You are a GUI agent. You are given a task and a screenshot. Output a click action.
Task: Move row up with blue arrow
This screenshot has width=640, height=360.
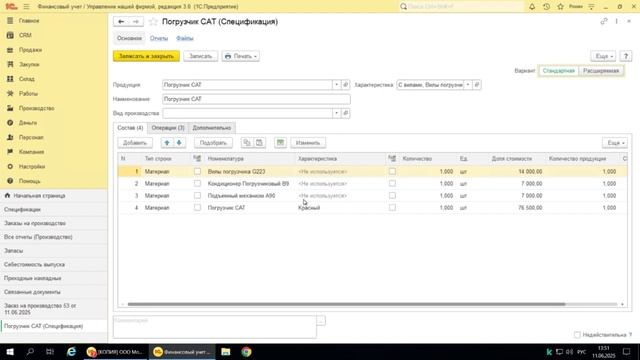pos(167,142)
